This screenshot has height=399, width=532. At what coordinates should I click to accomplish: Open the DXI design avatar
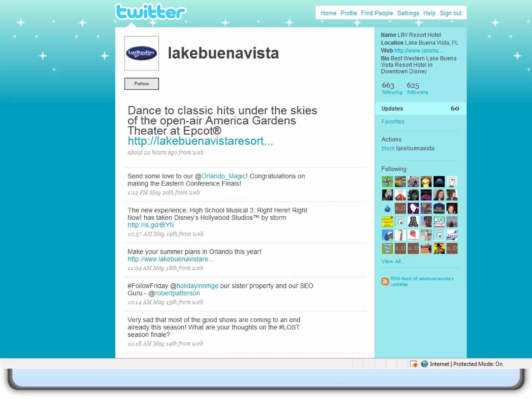tap(439, 222)
